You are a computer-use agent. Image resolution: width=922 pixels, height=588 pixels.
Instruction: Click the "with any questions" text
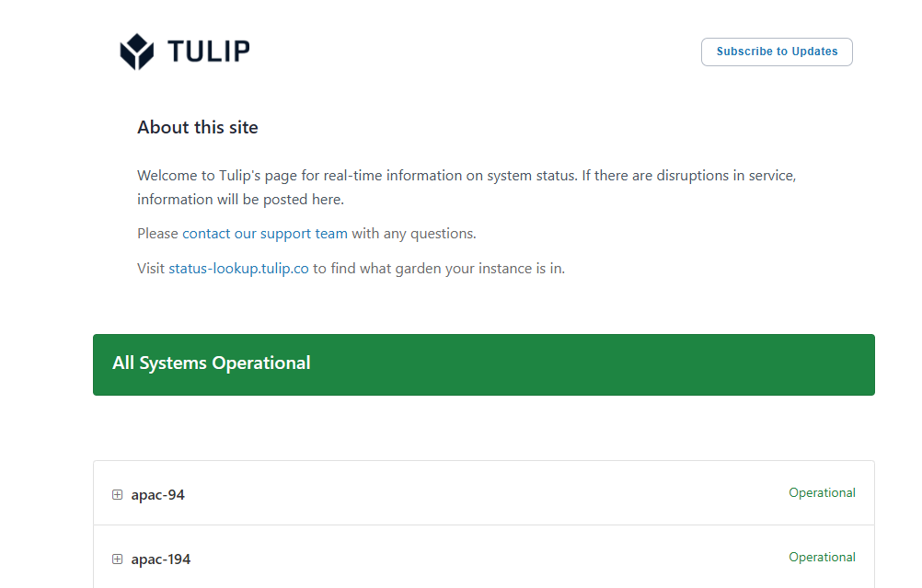click(x=414, y=234)
